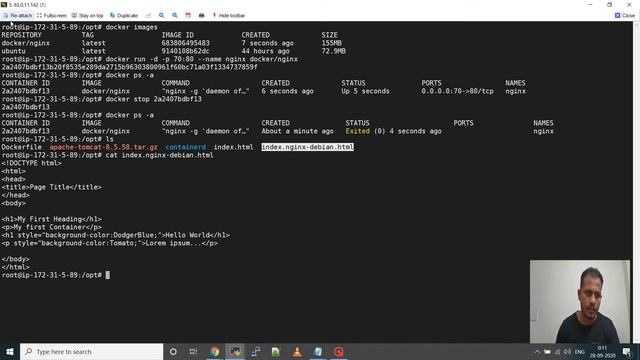Hide the toolbar
The image size is (640, 360).
(229, 16)
